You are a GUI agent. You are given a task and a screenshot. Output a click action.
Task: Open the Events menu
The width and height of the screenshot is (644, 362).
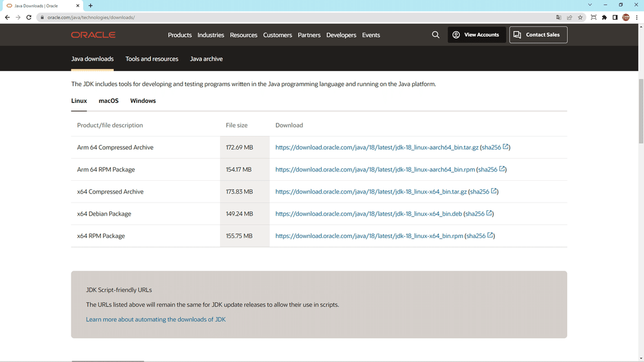coord(371,35)
